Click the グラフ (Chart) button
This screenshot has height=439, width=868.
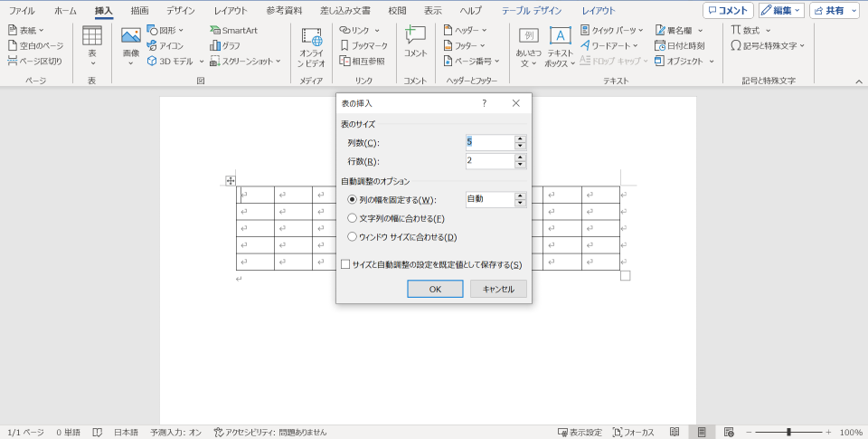pos(225,45)
